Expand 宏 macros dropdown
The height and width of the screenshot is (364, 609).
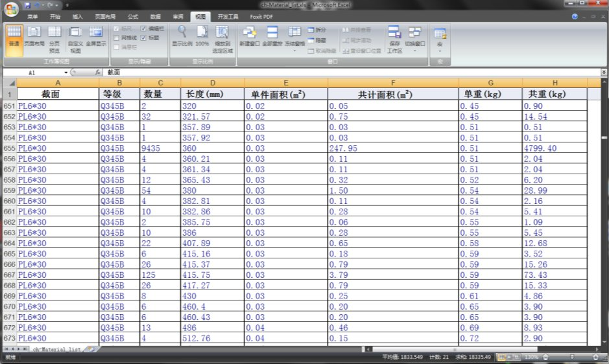pos(440,51)
